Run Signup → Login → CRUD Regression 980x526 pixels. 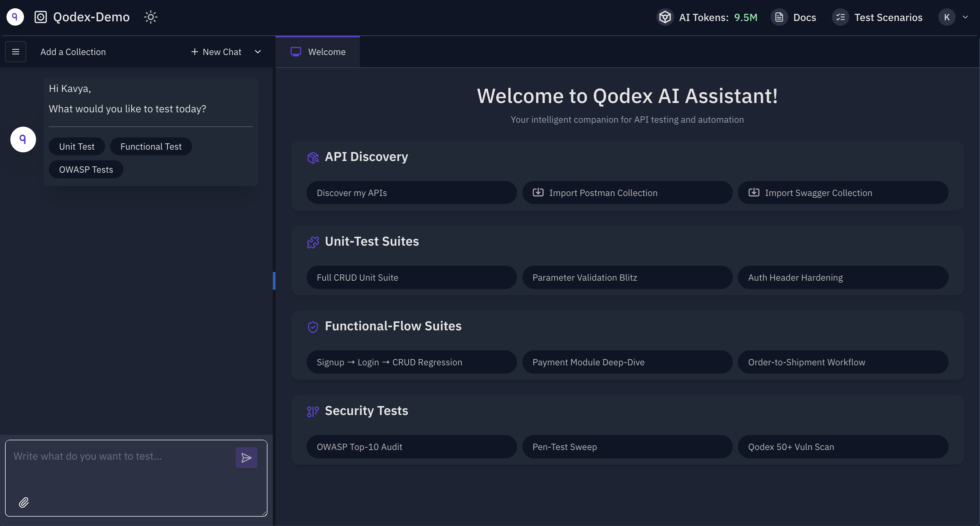(412, 362)
